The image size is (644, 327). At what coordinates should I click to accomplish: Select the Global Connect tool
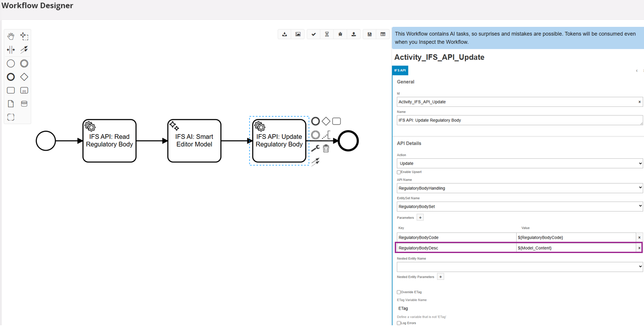pyautogui.click(x=24, y=49)
